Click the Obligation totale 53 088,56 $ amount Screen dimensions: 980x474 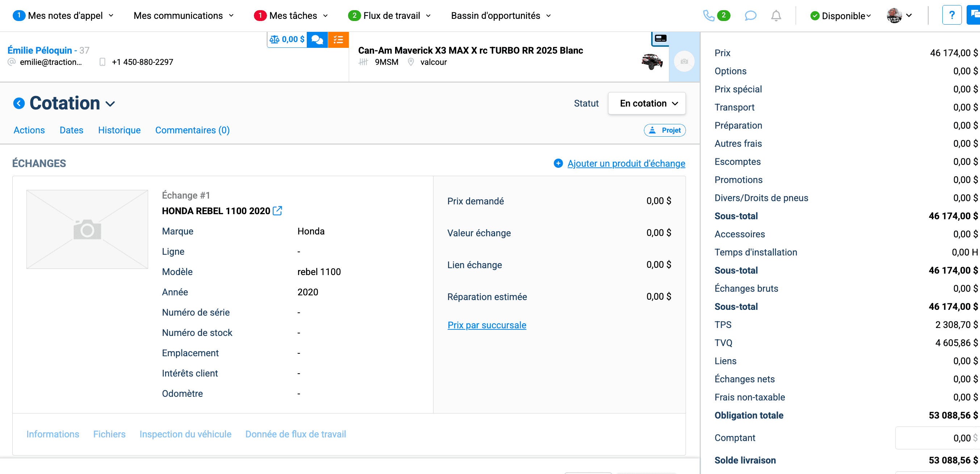point(953,415)
